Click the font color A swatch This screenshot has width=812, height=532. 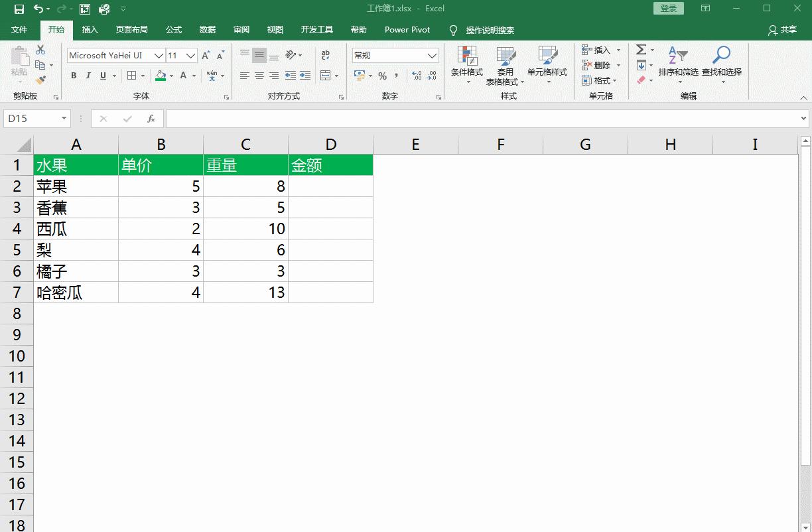click(184, 76)
